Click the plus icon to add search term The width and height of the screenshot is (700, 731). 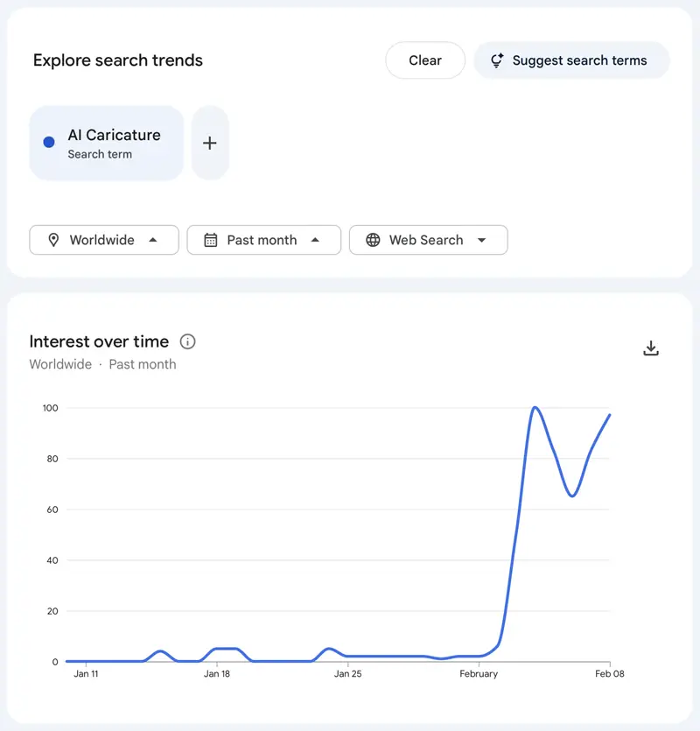pos(210,143)
